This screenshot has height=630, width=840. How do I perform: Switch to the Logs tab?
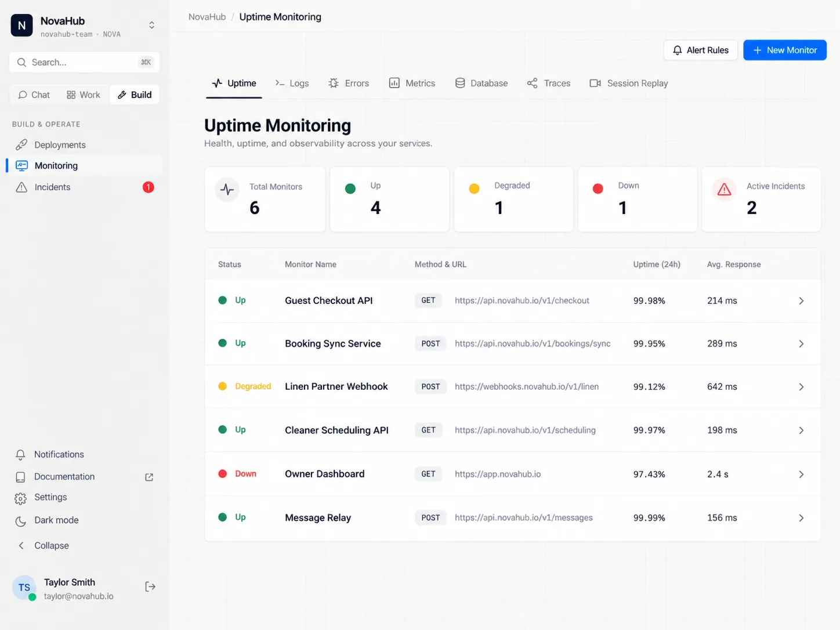292,83
